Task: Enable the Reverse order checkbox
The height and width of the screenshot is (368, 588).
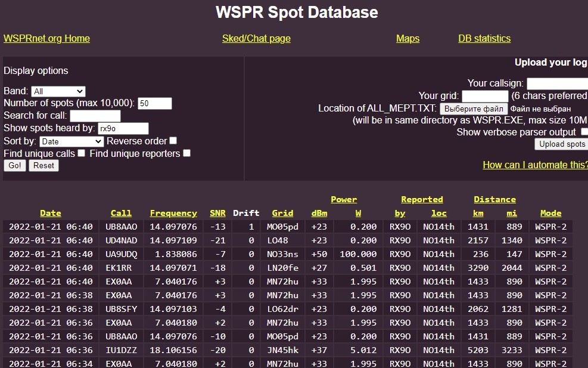Action: [x=173, y=141]
